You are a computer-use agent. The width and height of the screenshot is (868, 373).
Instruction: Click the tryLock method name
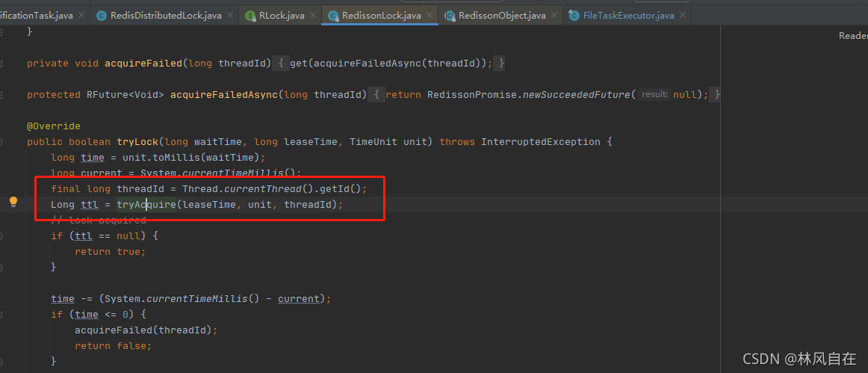coord(138,142)
